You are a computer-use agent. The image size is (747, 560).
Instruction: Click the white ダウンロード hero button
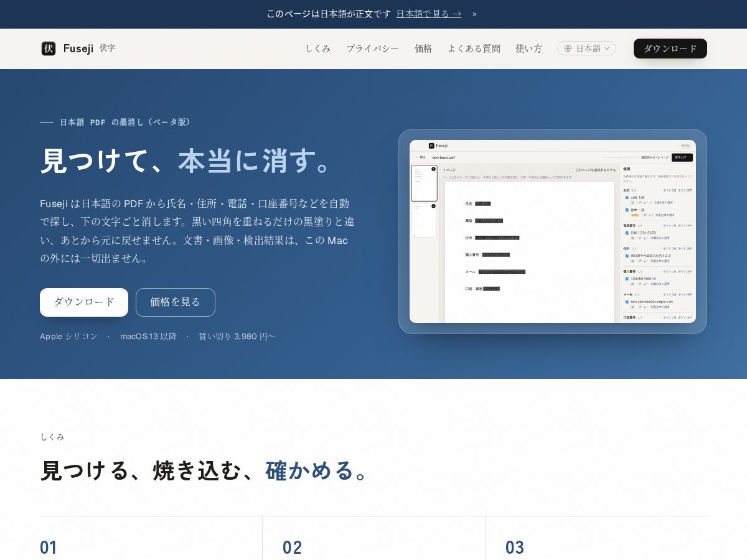pos(84,302)
